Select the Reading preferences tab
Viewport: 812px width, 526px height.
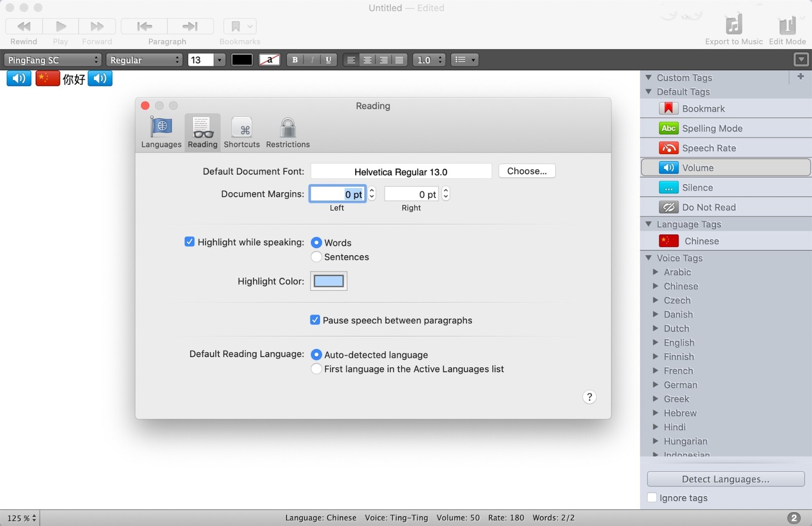point(202,132)
